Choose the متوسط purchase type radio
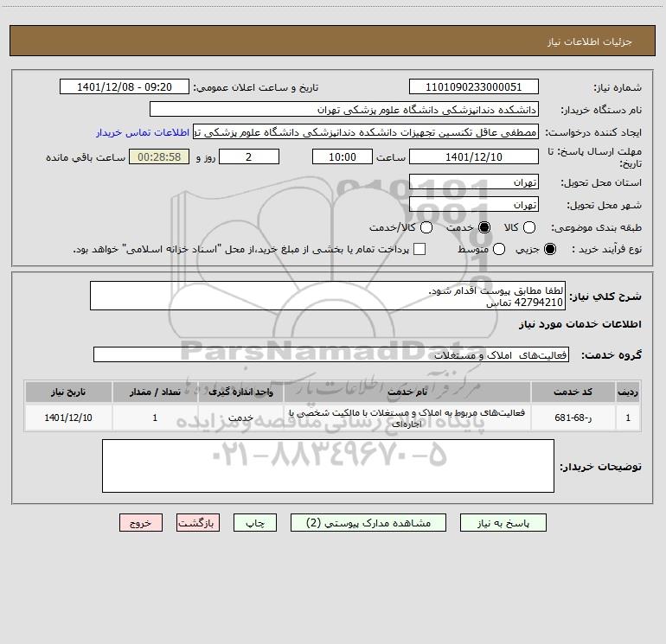The image size is (666, 644). (499, 249)
